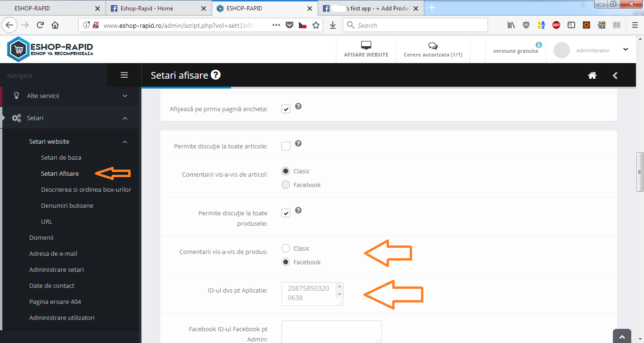Image resolution: width=644 pixels, height=343 pixels.
Task: Open Descrierea si ordinea box-urilor
Action: [86, 189]
